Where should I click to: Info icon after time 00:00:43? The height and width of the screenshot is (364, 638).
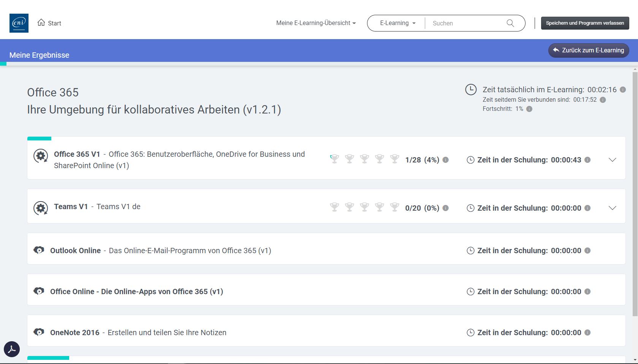pyautogui.click(x=587, y=160)
